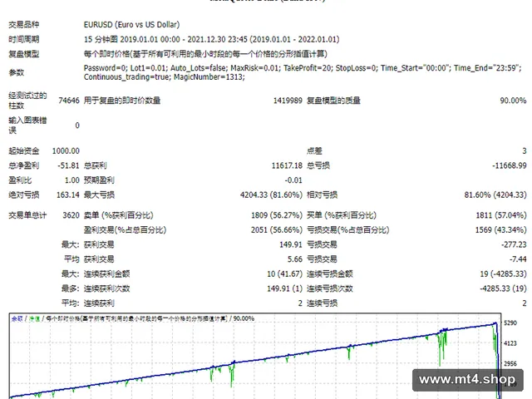Image resolution: width=532 pixels, height=399 pixels.
Task: Click the label '用于复盘的即时价数量'
Action: 122,101
